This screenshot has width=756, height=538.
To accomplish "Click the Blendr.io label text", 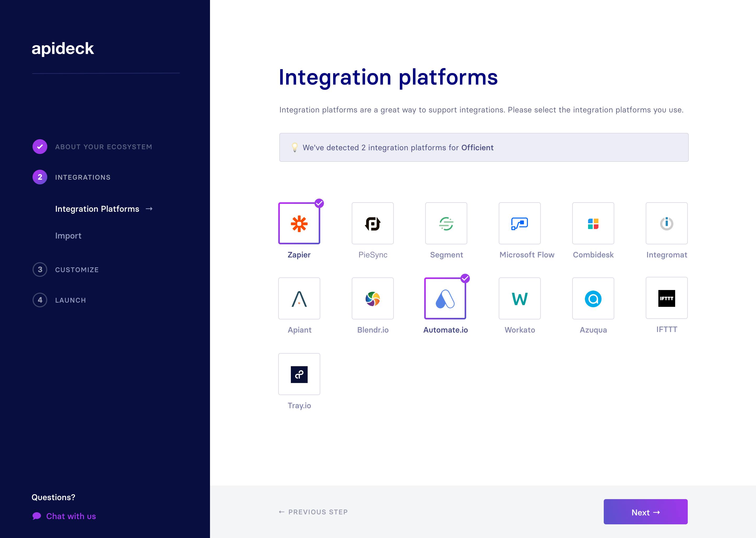I will (373, 330).
